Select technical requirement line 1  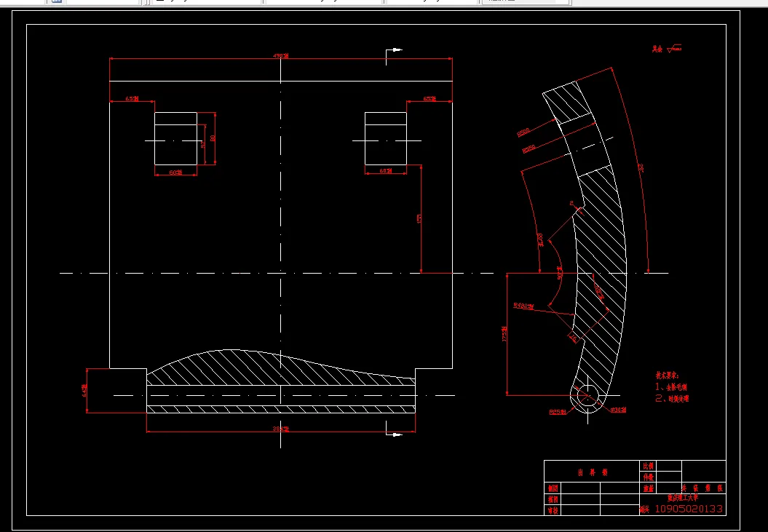point(671,387)
